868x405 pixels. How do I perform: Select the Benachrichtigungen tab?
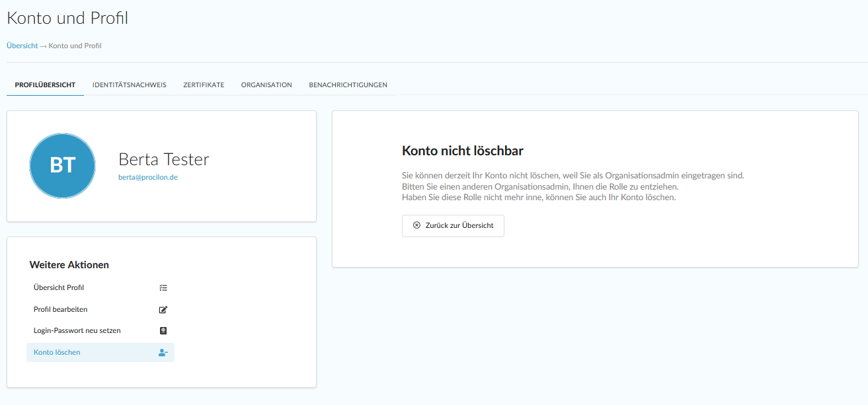point(348,85)
